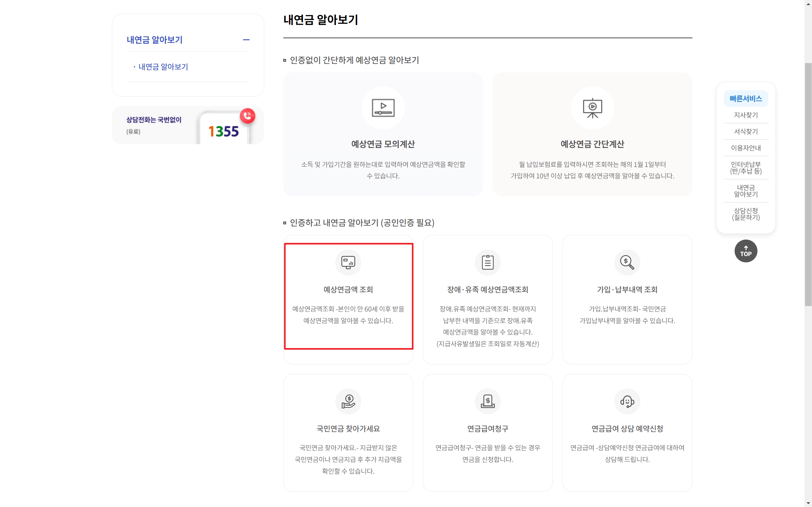
Task: Open 상담신청 (질문하기) quick link
Action: (746, 214)
